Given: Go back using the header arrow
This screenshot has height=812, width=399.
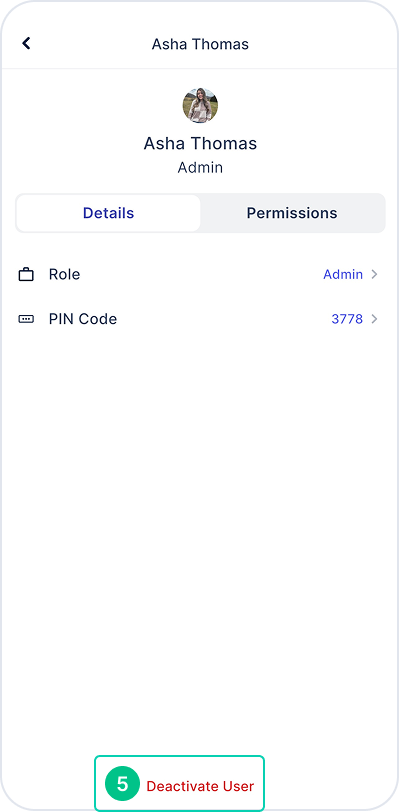Looking at the screenshot, I should click(x=26, y=44).
